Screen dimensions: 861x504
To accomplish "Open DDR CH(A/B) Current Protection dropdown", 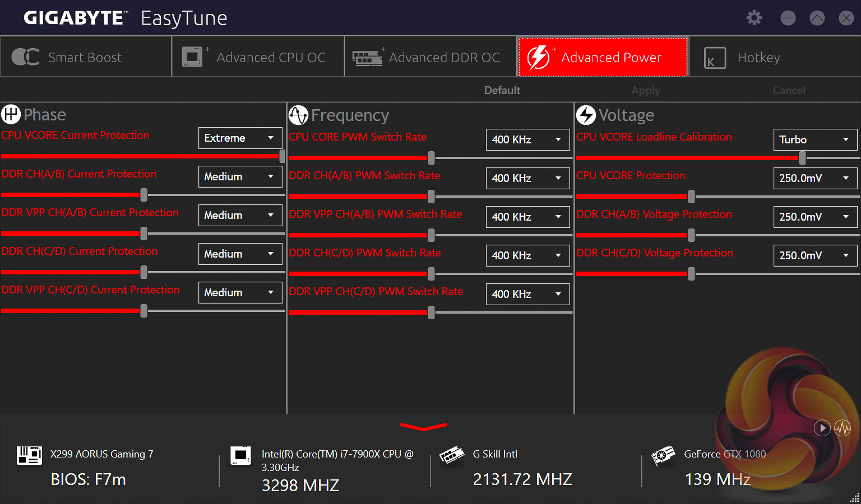I will coord(240,176).
